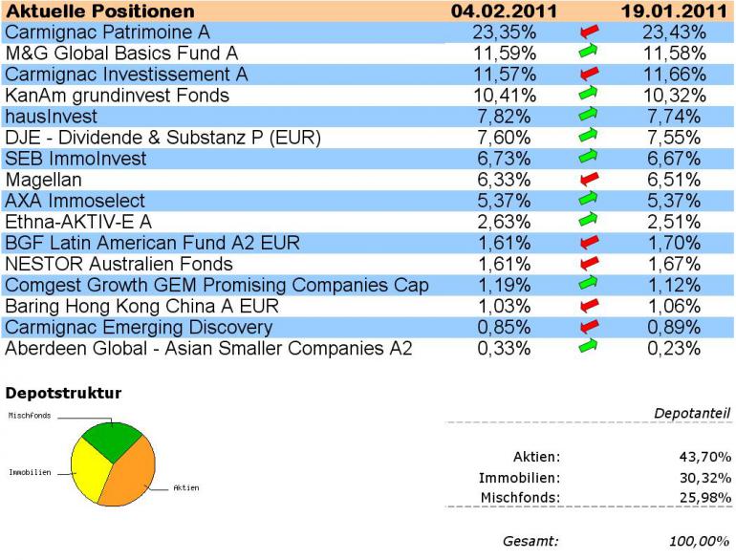Select the hausInvest fund name
This screenshot has height=560, width=736.
pyautogui.click(x=52, y=116)
